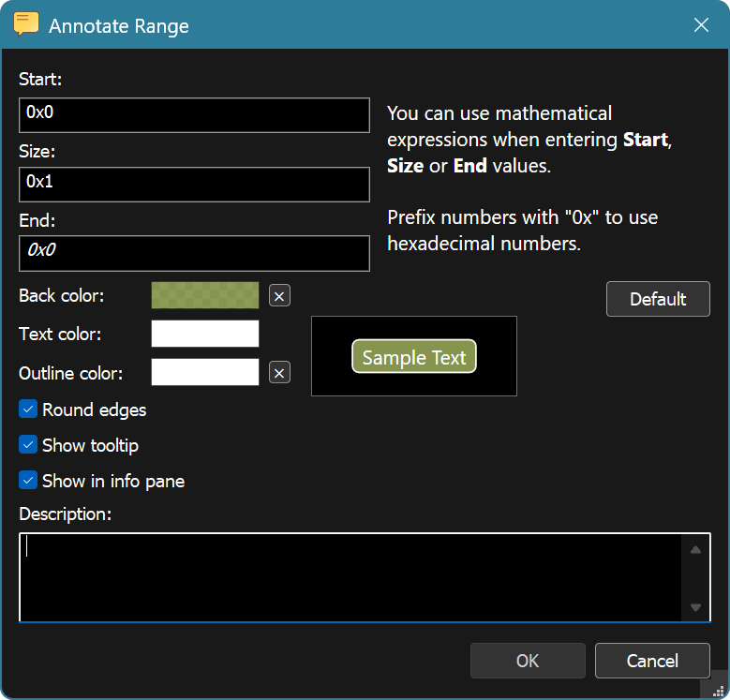
Task: Click the Description scrollbar down arrow
Action: point(695,607)
